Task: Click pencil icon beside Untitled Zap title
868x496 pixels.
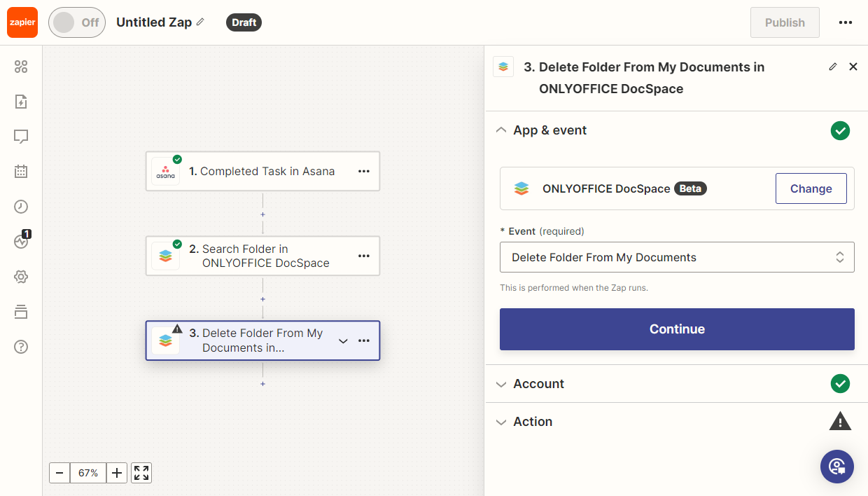Action: click(200, 22)
